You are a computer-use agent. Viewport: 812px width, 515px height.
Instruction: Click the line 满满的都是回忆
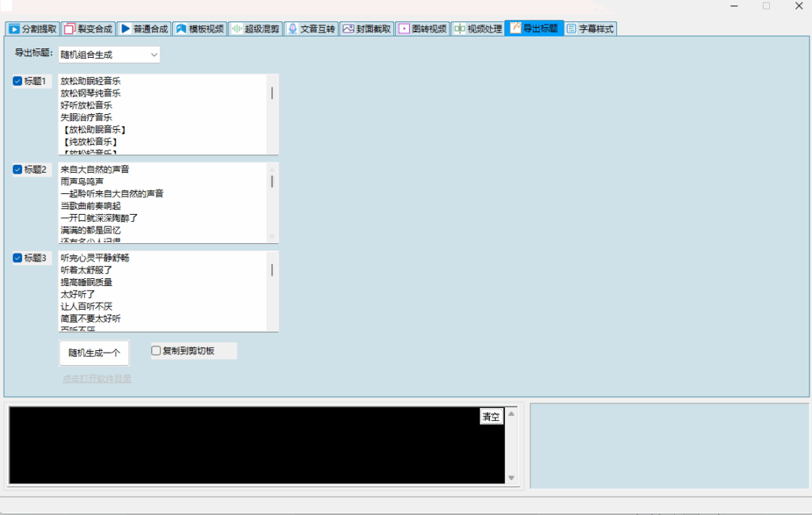tap(90, 231)
